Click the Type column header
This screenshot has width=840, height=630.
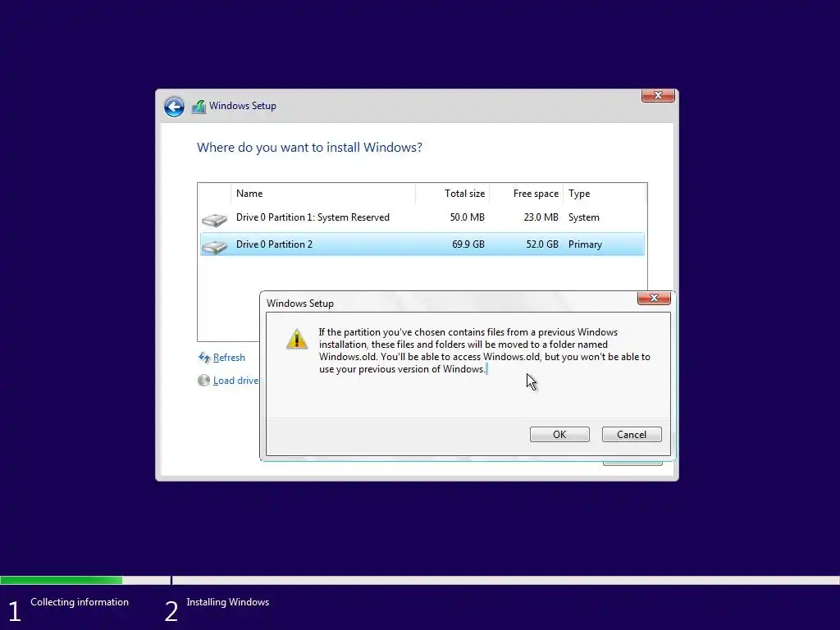tap(605, 194)
